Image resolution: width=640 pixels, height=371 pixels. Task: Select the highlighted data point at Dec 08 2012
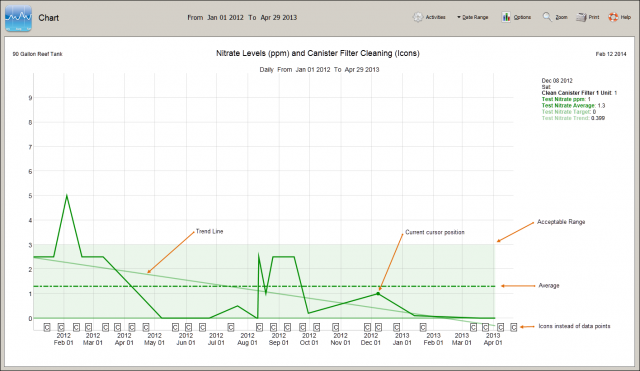point(378,293)
